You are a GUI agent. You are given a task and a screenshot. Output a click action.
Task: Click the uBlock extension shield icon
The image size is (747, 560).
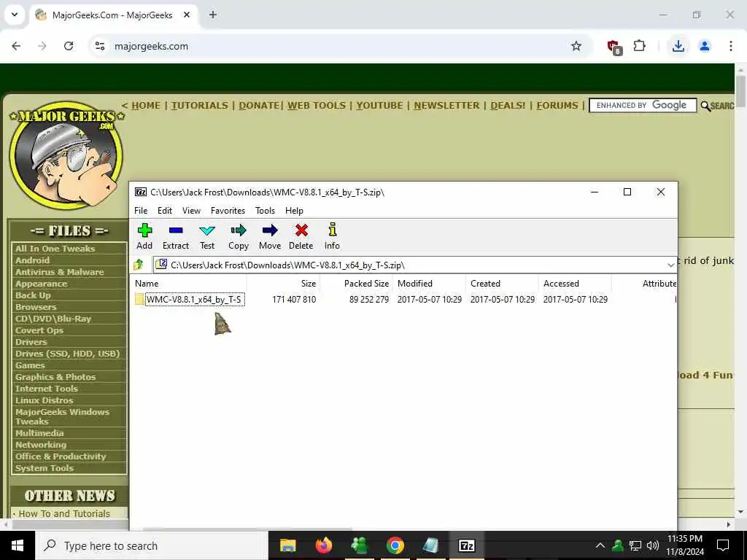(614, 47)
